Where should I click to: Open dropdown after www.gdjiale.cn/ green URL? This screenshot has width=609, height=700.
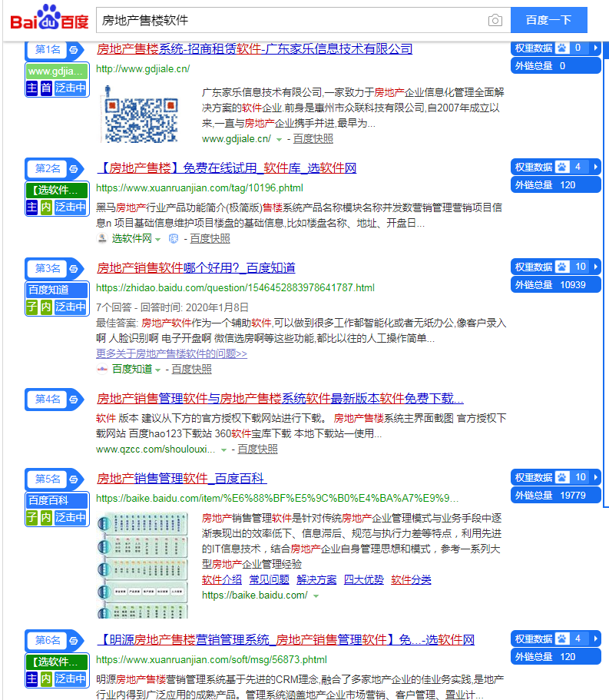point(279,140)
